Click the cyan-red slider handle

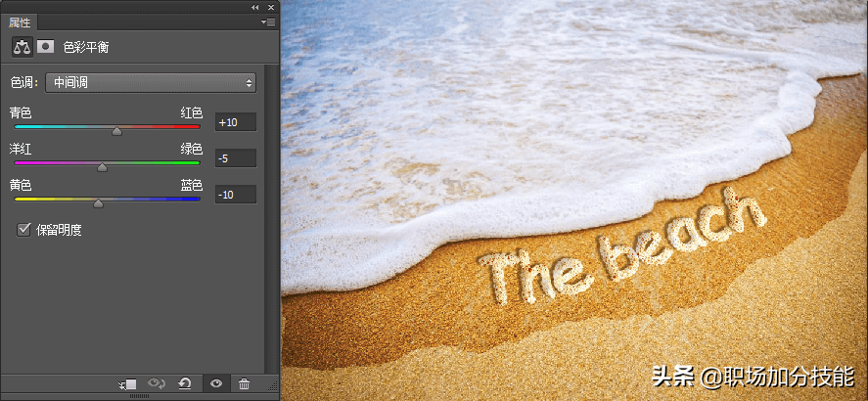(x=116, y=131)
